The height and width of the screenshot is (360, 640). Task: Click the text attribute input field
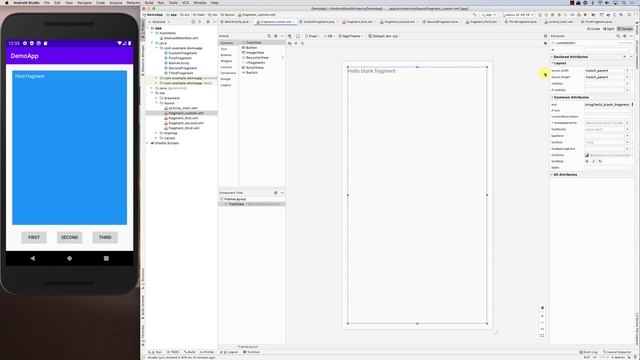(607, 104)
